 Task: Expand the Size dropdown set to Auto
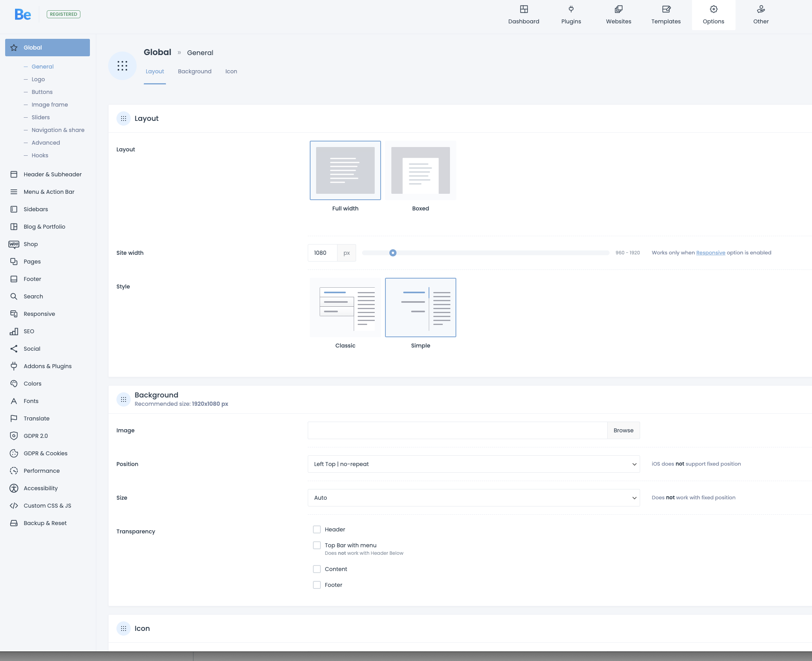pos(473,498)
